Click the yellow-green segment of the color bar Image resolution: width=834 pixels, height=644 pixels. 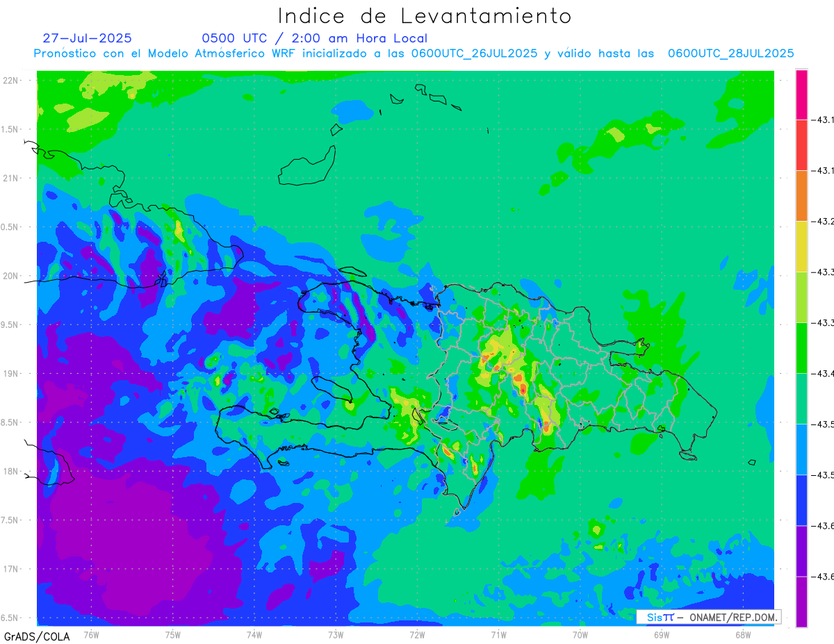[x=801, y=297]
